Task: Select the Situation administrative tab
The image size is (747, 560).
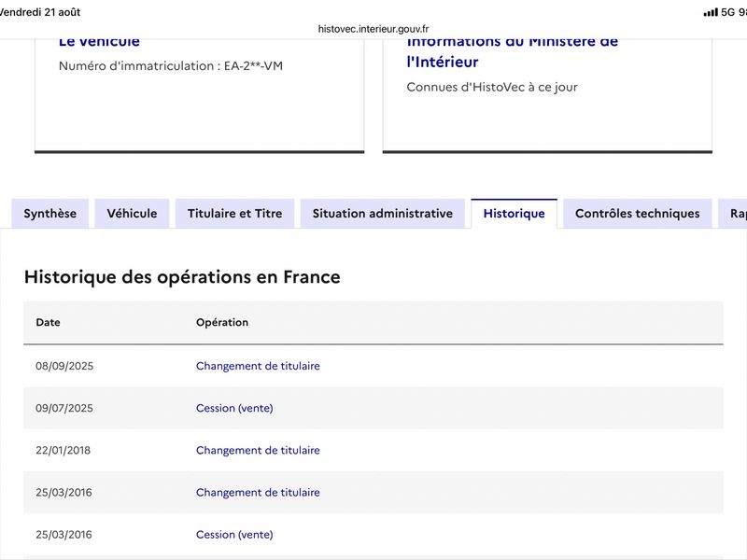Action: pos(383,214)
